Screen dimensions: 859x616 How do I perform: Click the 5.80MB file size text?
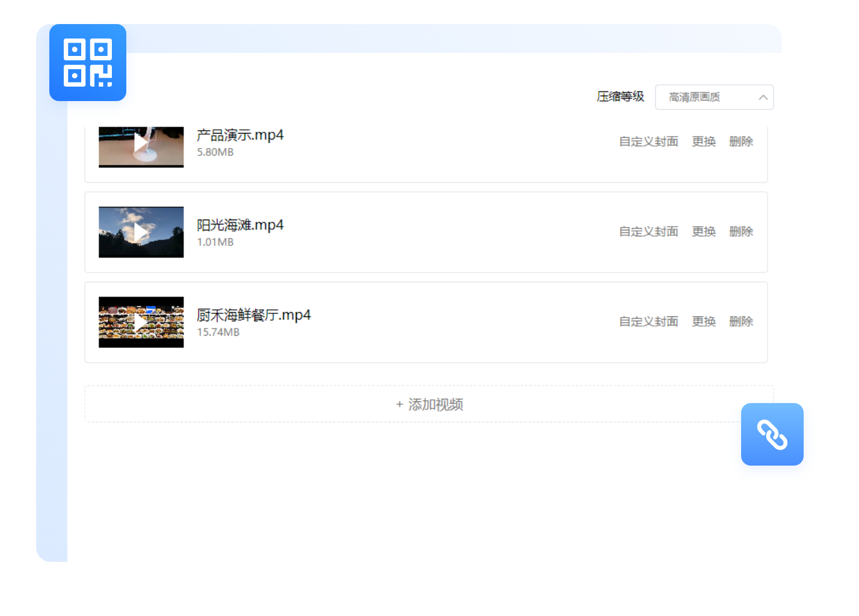(x=215, y=152)
